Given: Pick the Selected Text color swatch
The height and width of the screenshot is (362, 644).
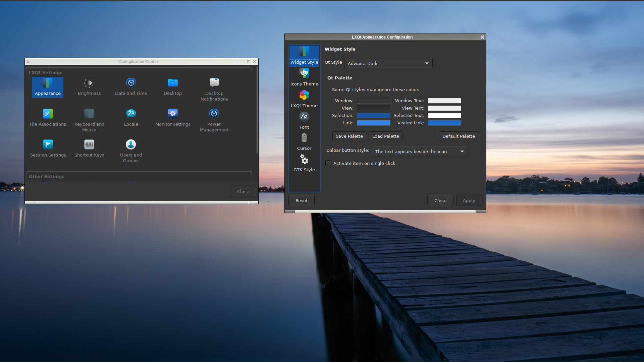Looking at the screenshot, I should point(444,115).
